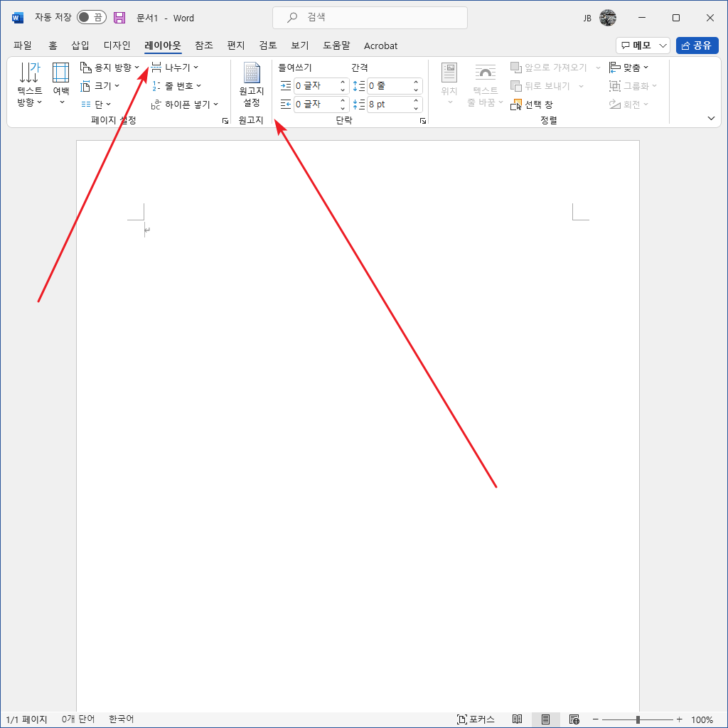This screenshot has height=728, width=728.
Task: Open the 텍스트 방향 text direction menu
Action: tap(30, 85)
